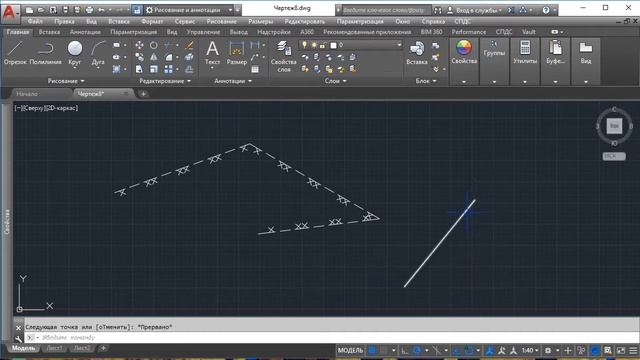Select the Move tool in Редактирование

pos(140,45)
